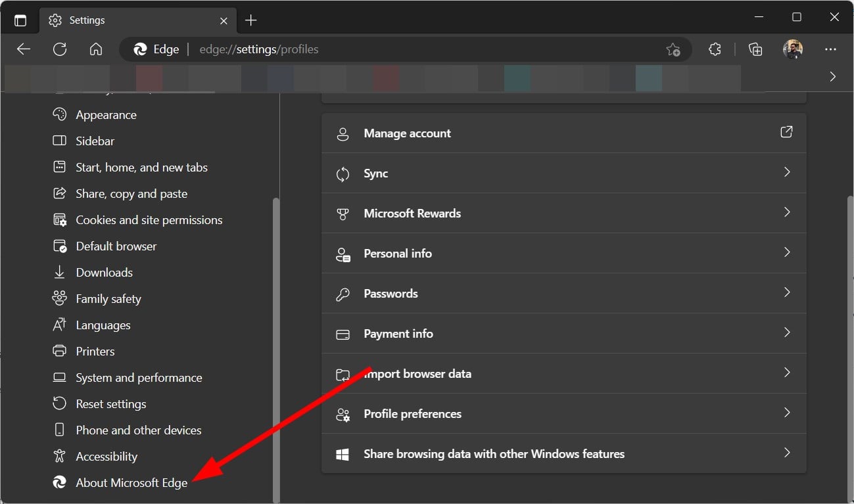Click the external link icon for Manage account
The image size is (854, 504).
tap(786, 132)
